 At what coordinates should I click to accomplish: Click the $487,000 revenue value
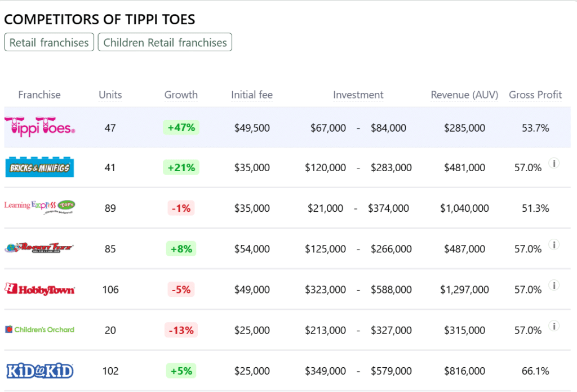pos(464,249)
